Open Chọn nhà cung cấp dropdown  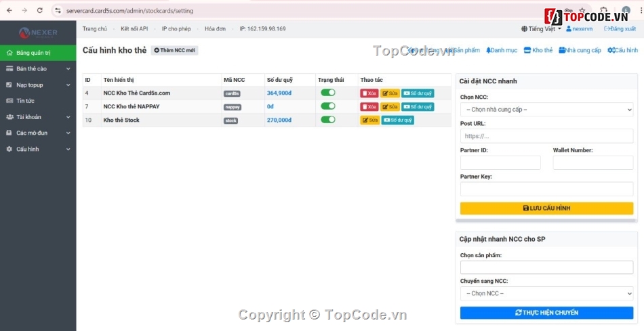(546, 110)
